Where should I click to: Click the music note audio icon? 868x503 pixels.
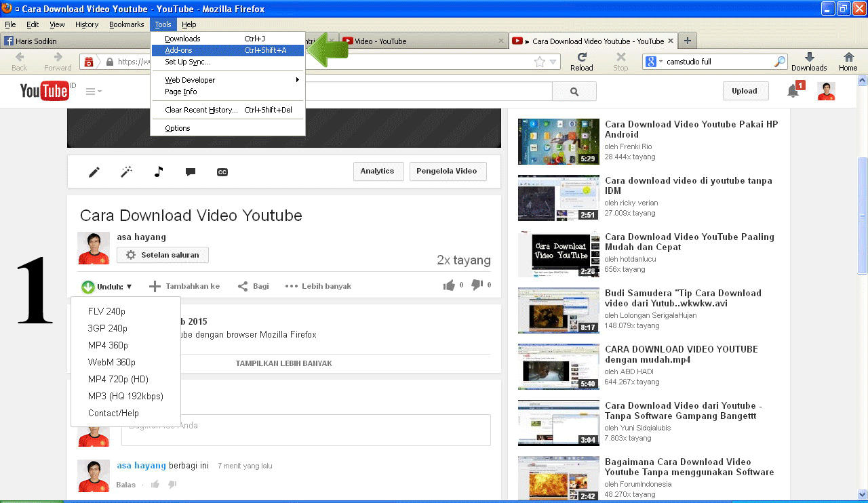(x=159, y=172)
